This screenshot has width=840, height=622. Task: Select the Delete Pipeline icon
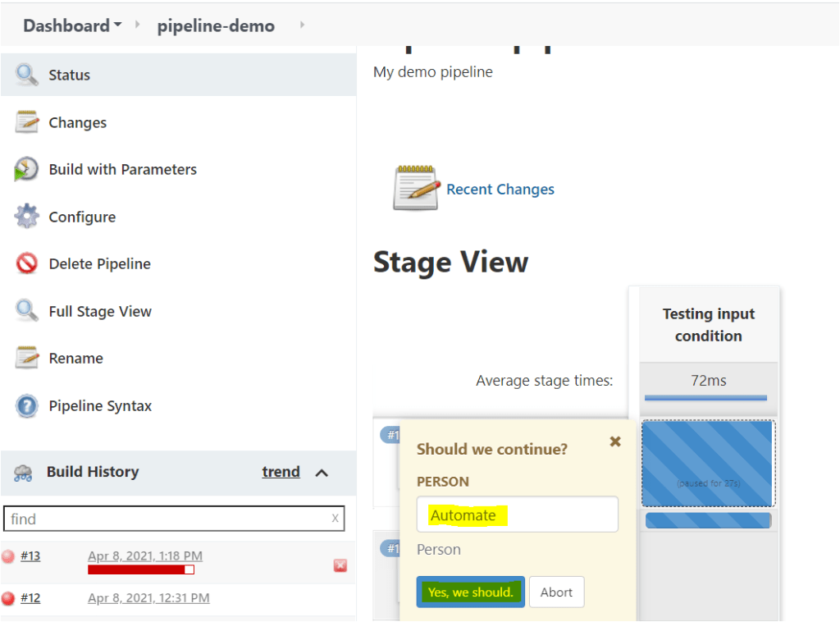point(25,263)
